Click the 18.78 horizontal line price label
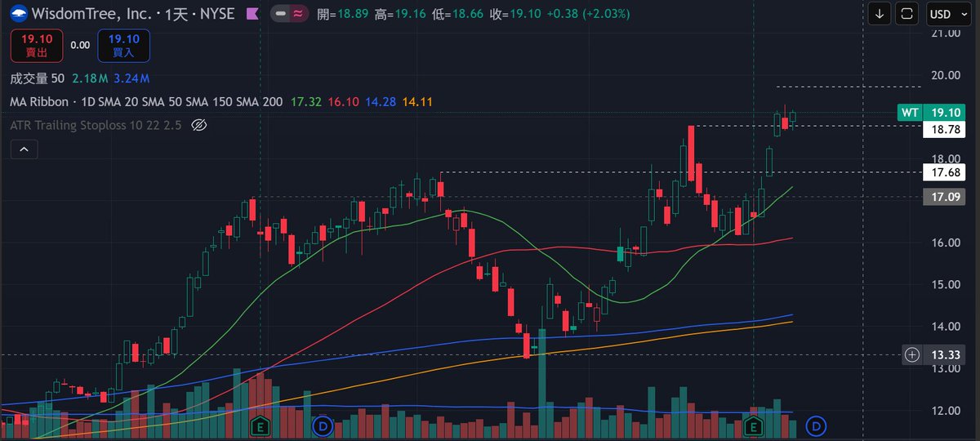980x441 pixels. [945, 129]
